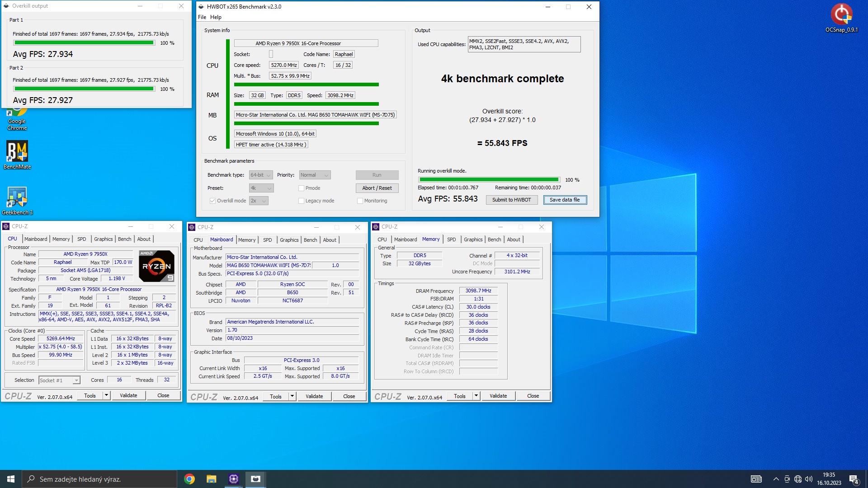This screenshot has height=488, width=868.
Task: Click DRAM Frequency 3098.7 MHz value
Action: click(x=478, y=291)
